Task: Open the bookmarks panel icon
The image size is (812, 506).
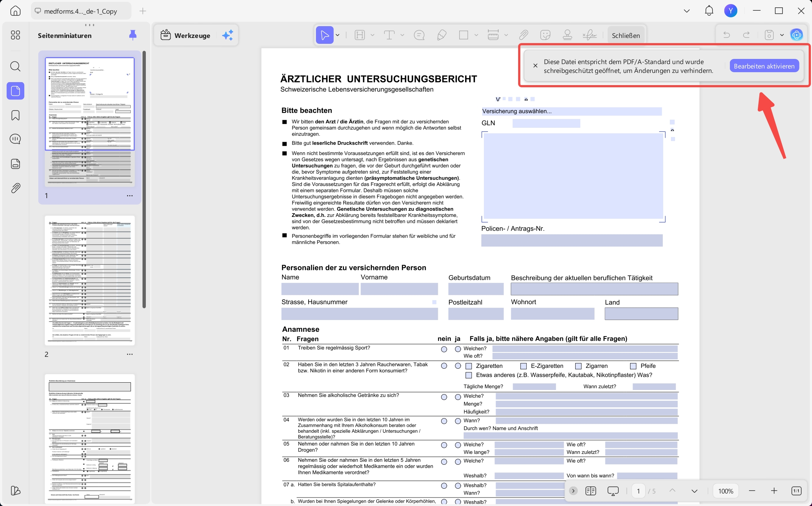Action: click(15, 115)
